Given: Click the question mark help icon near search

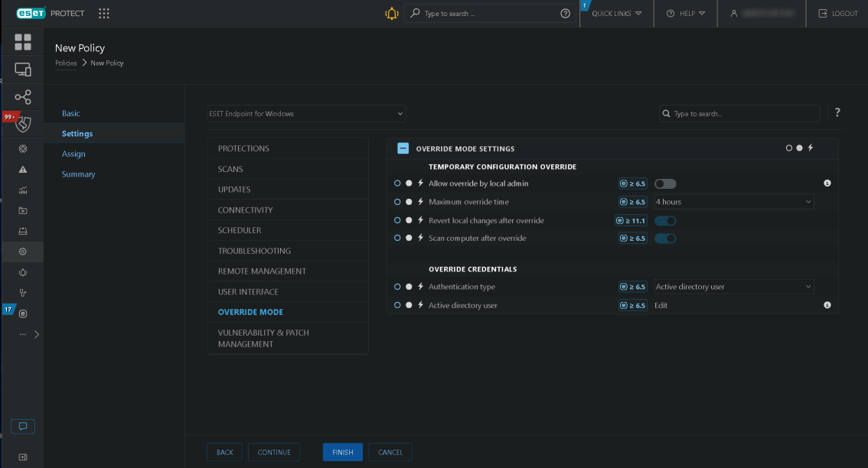Looking at the screenshot, I should click(x=837, y=113).
